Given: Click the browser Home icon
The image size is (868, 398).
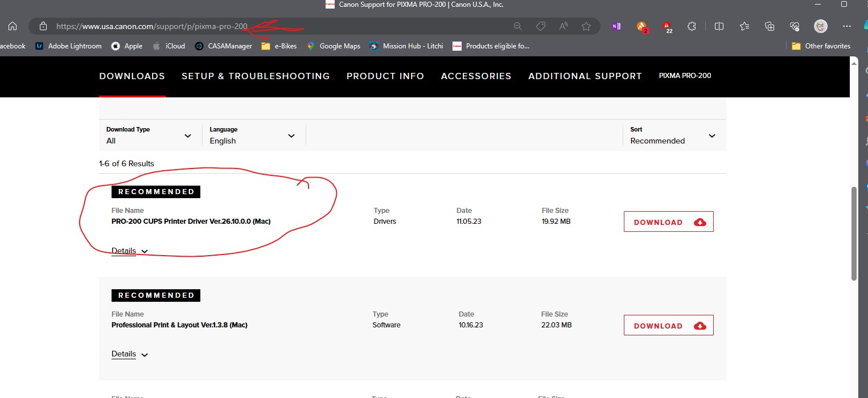Looking at the screenshot, I should tap(13, 26).
